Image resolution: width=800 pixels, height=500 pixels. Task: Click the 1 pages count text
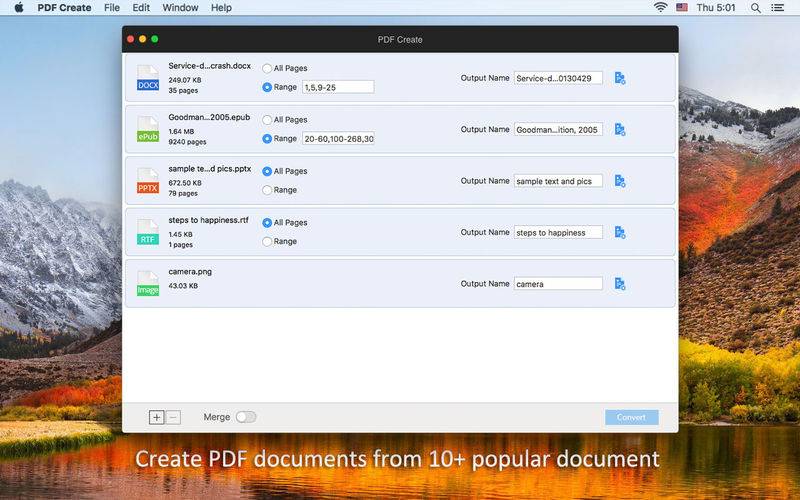pyautogui.click(x=181, y=245)
